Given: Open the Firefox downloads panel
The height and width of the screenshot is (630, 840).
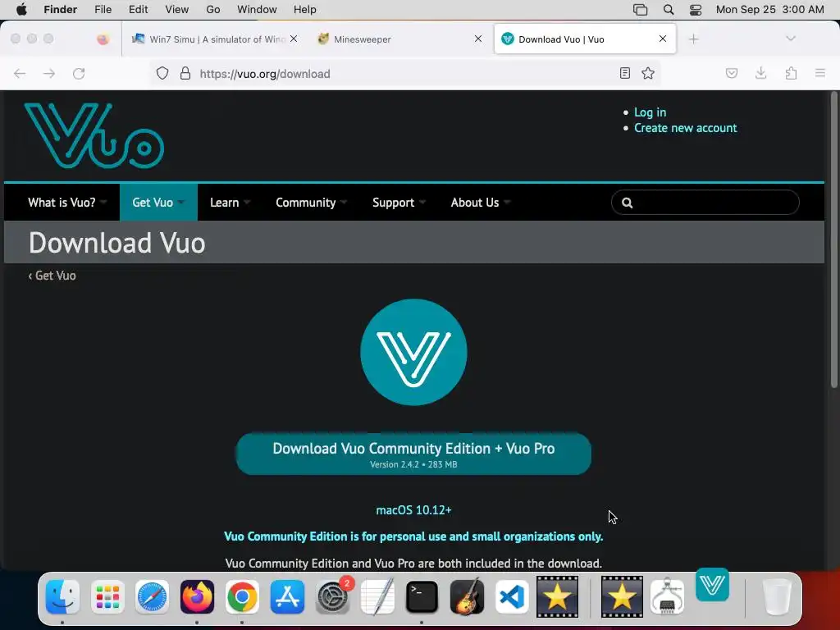Looking at the screenshot, I should [x=760, y=73].
